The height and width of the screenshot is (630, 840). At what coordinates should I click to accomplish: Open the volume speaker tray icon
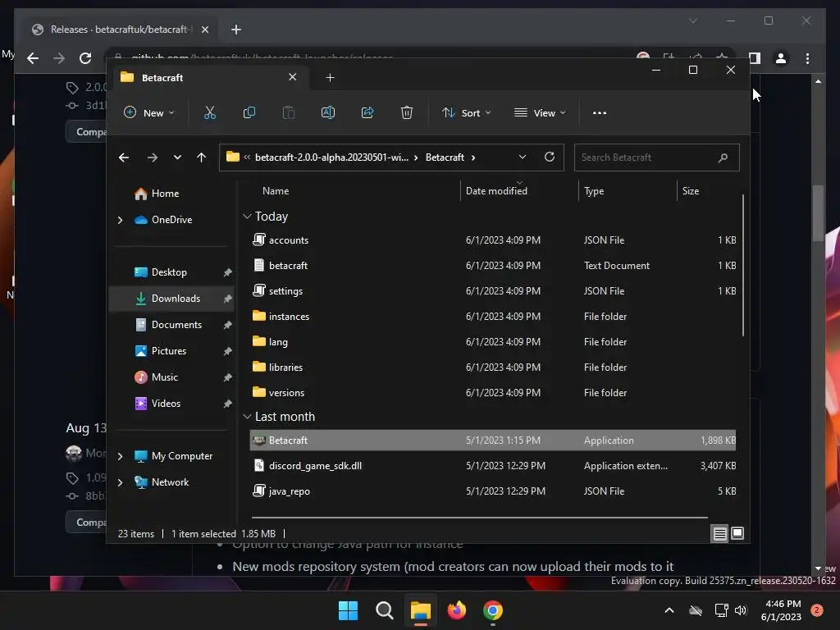[x=741, y=610]
